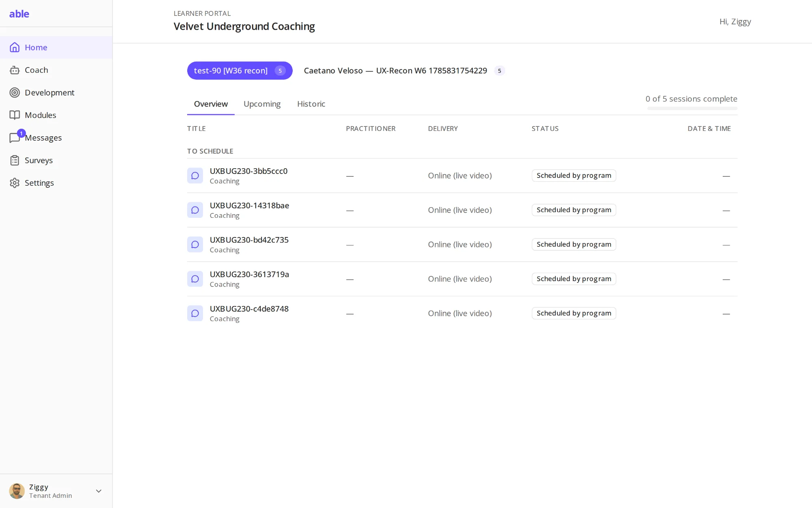The height and width of the screenshot is (508, 812).
Task: Click the Messages unread count badge
Action: (x=22, y=133)
